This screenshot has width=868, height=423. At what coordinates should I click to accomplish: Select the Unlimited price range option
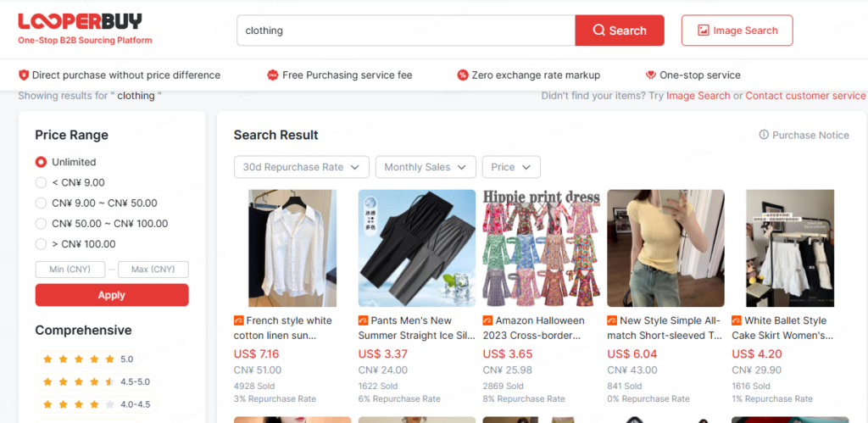coord(41,162)
